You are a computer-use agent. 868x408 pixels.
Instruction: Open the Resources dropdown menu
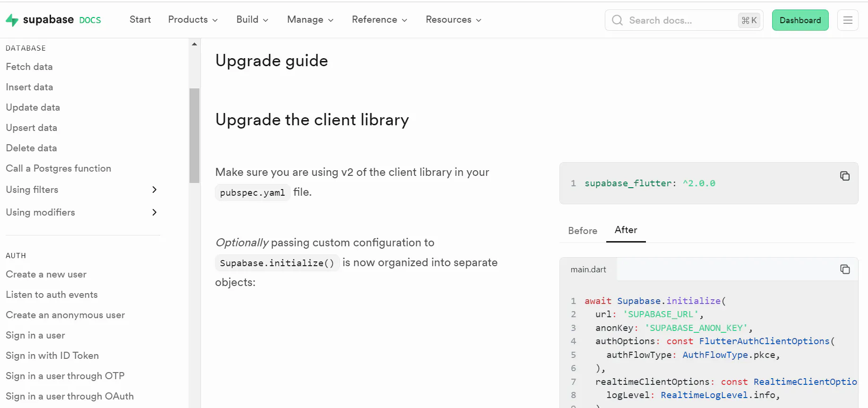[454, 19]
